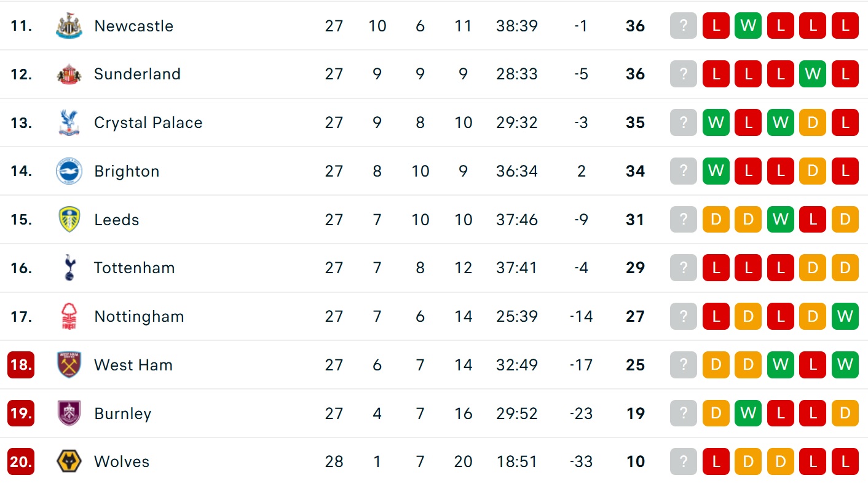Click the Newcastle club crest icon

tap(69, 26)
